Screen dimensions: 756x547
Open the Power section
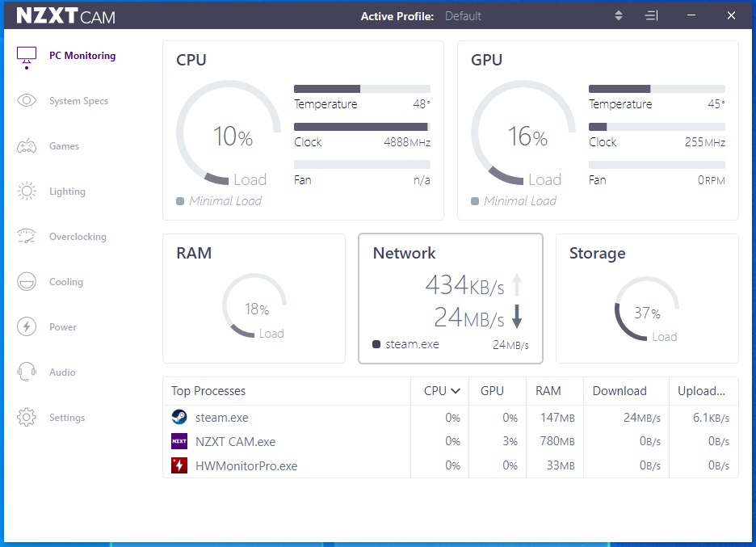63,327
